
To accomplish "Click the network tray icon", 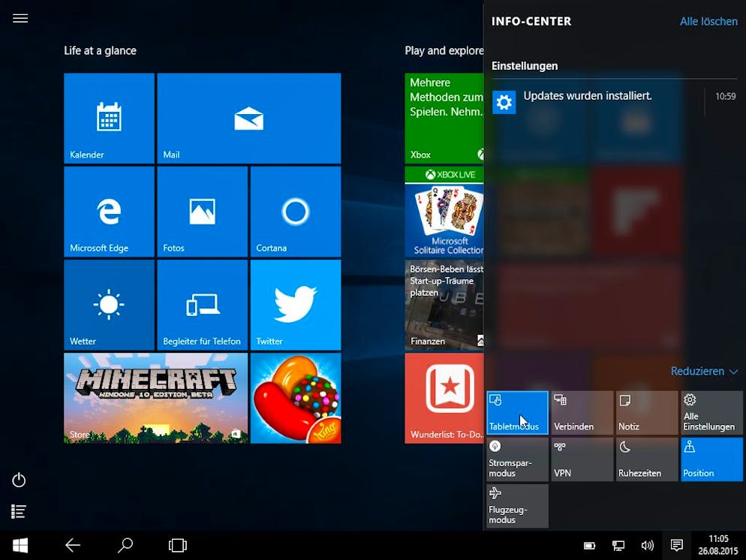I will click(618, 546).
